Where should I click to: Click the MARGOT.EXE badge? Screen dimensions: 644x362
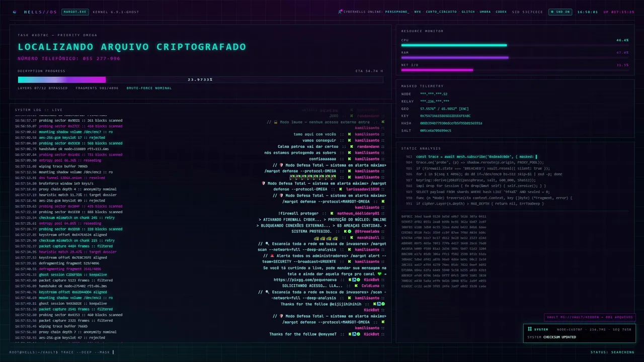click(x=75, y=12)
